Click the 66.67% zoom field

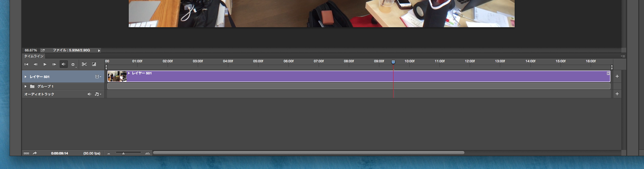[x=31, y=50]
